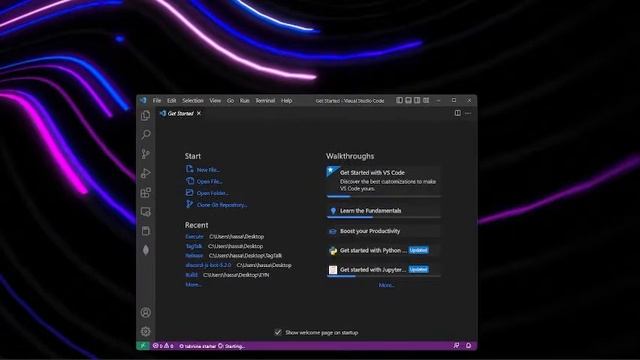Open the Search view in activity bar
640x360 pixels.
(x=146, y=135)
